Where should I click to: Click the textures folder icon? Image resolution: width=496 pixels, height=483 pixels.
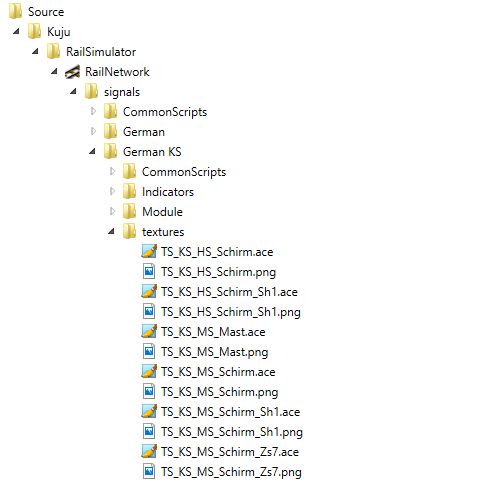[x=129, y=231]
